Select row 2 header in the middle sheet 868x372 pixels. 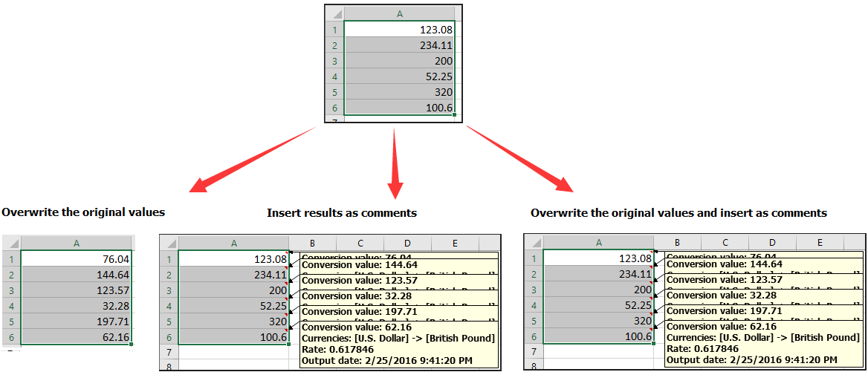click(169, 274)
